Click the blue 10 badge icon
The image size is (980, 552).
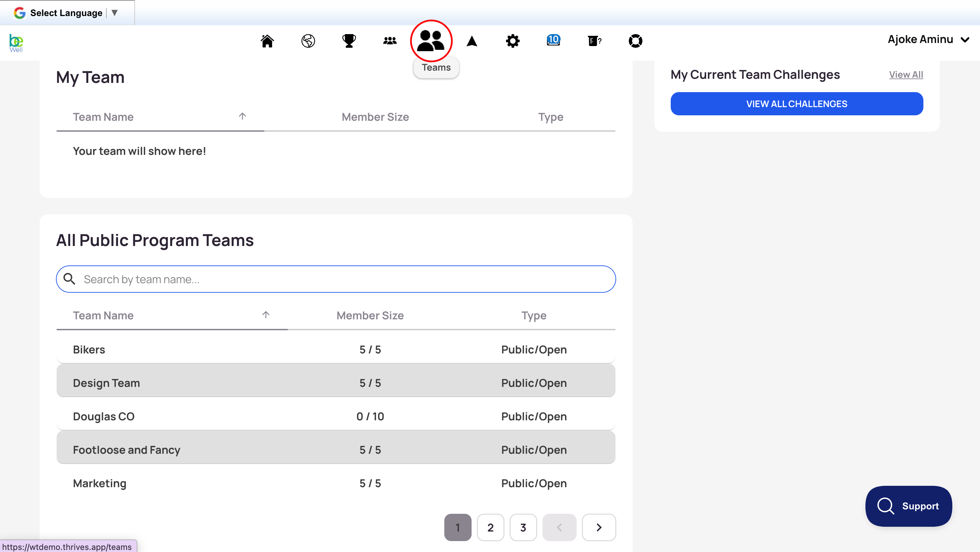coord(553,40)
